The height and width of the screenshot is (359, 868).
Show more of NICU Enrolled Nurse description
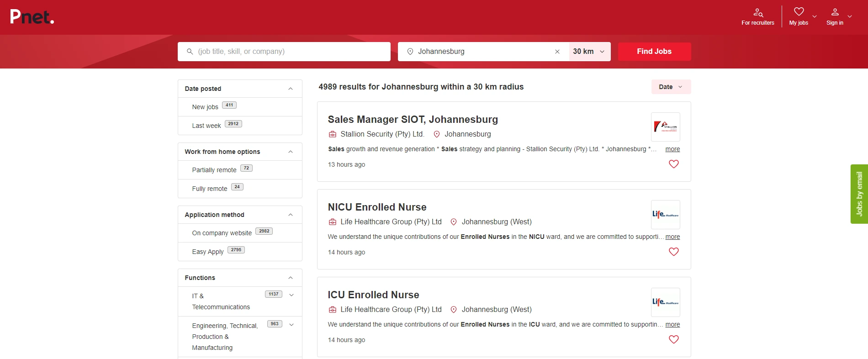672,237
